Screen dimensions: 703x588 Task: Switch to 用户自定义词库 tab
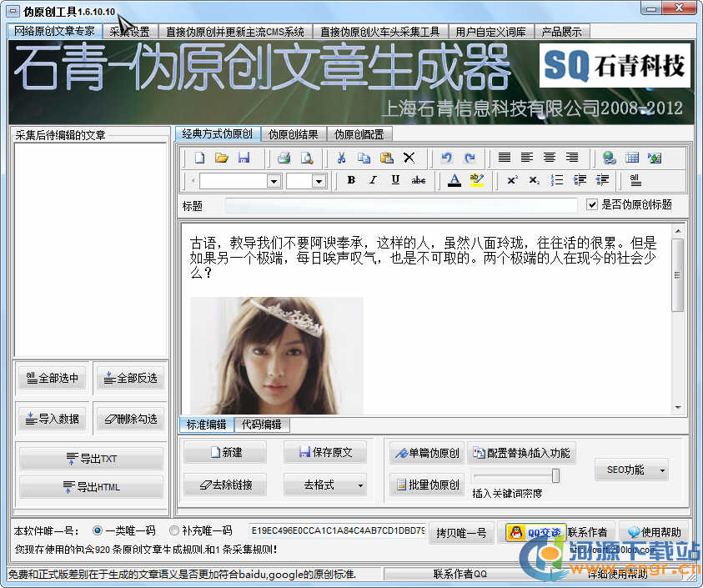click(x=490, y=32)
